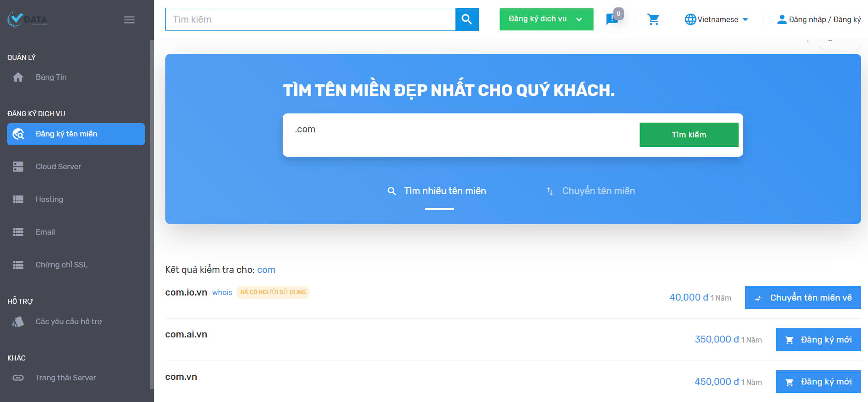Click the Đăng ký tên miền globe-search icon
This screenshot has width=868, height=402.
pos(18,134)
